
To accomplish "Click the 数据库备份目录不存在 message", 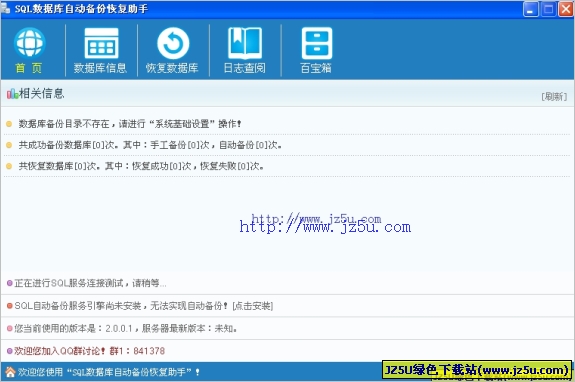I will (x=130, y=124).
